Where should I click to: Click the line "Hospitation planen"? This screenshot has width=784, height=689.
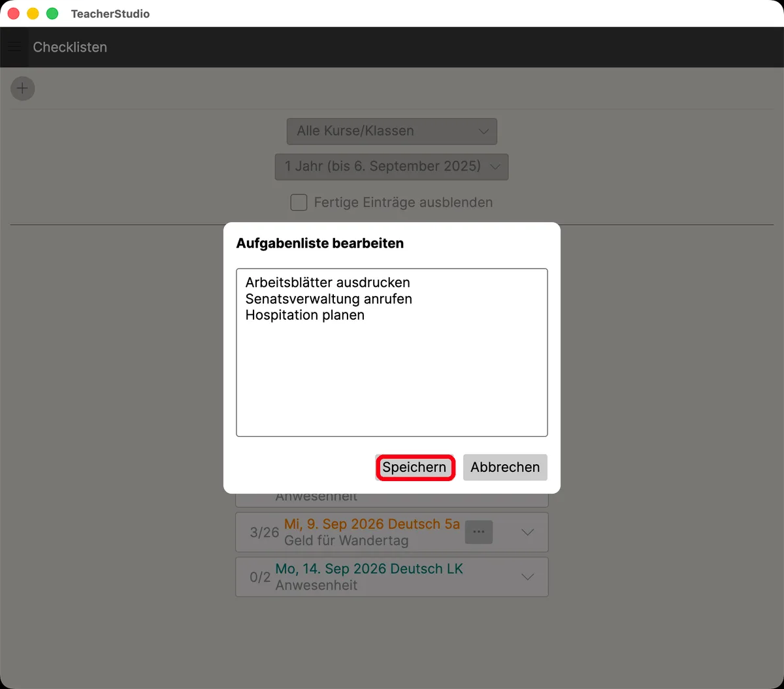coord(305,315)
